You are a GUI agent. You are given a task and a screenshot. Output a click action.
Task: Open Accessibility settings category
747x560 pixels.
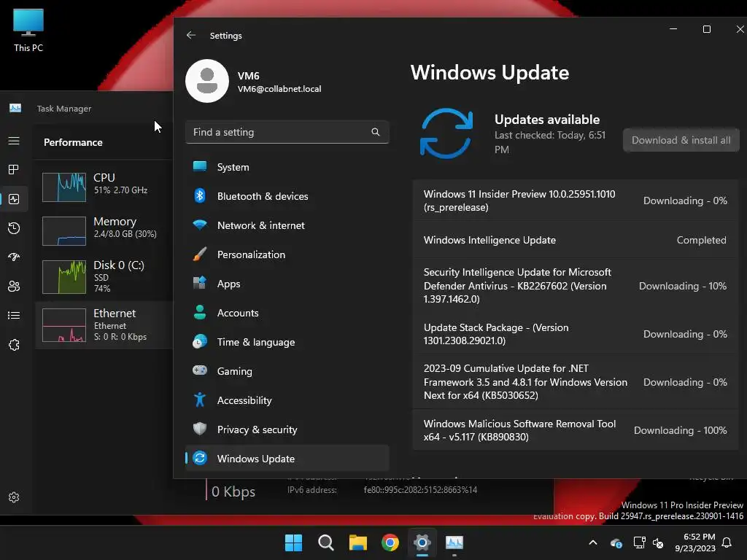(x=287, y=400)
